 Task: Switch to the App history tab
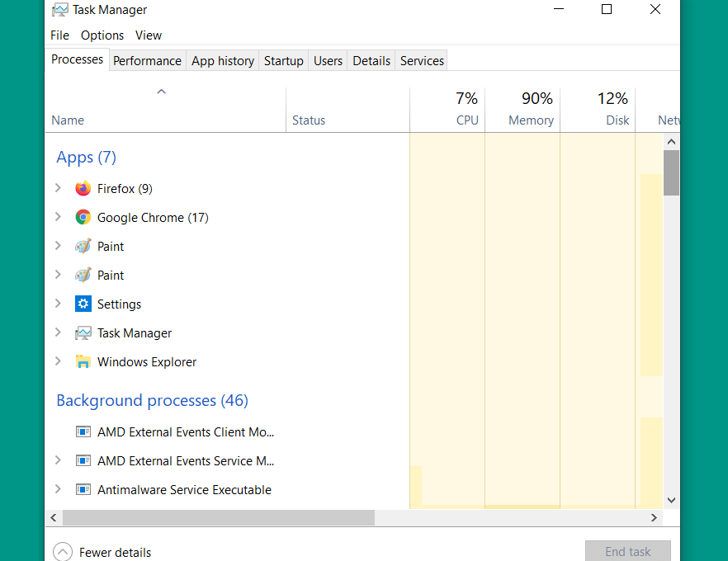pyautogui.click(x=223, y=61)
